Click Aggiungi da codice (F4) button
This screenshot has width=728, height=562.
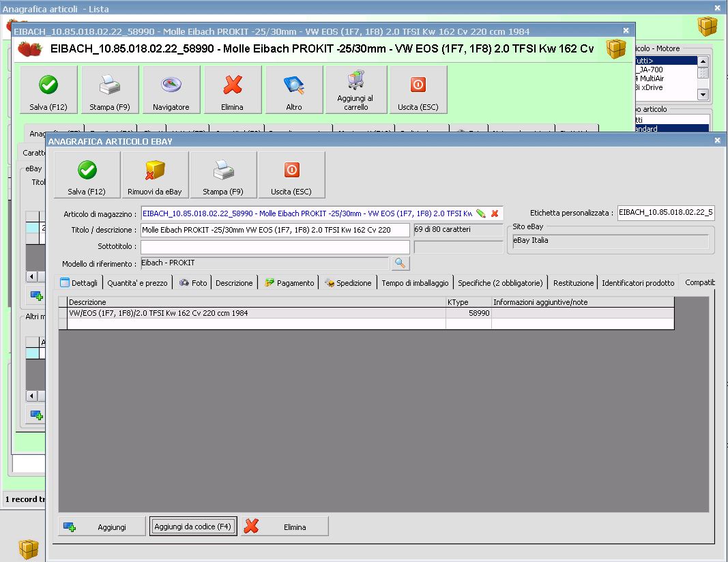click(x=193, y=527)
